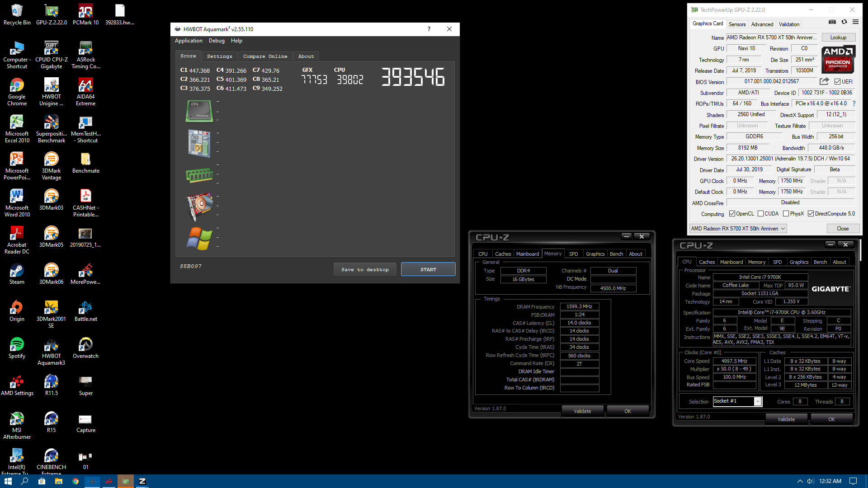Viewport: 868px width, 488px height.
Task: Open the Recycle Bin desktop icon
Action: pos(17,14)
